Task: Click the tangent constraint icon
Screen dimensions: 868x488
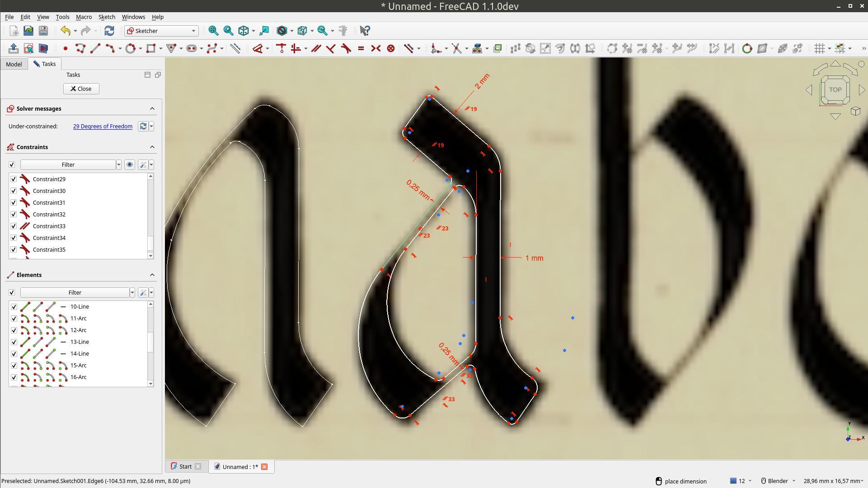Action: click(346, 48)
